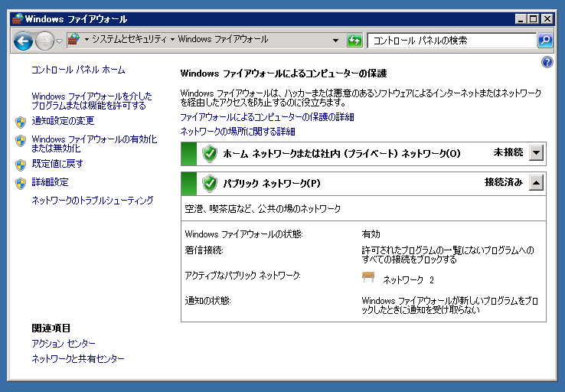Click the shield icon beside 通知設定の変更
Image resolution: width=565 pixels, height=392 pixels.
tap(21, 122)
